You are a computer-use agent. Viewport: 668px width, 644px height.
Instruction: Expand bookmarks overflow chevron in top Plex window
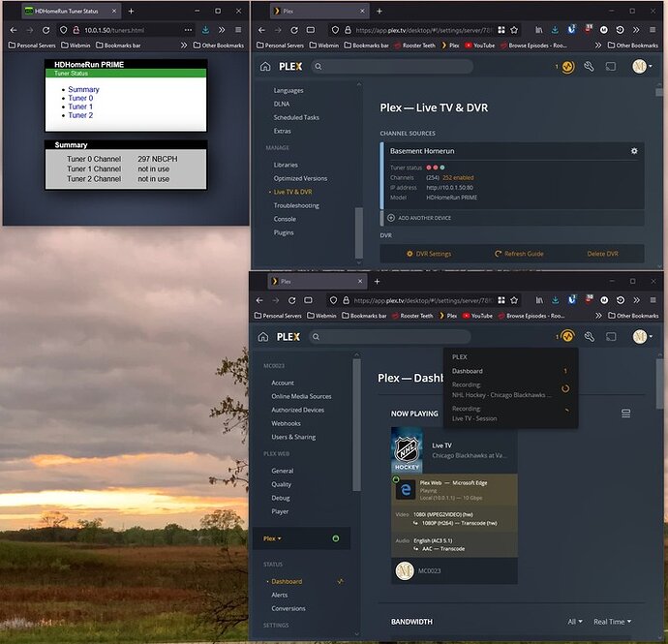598,46
